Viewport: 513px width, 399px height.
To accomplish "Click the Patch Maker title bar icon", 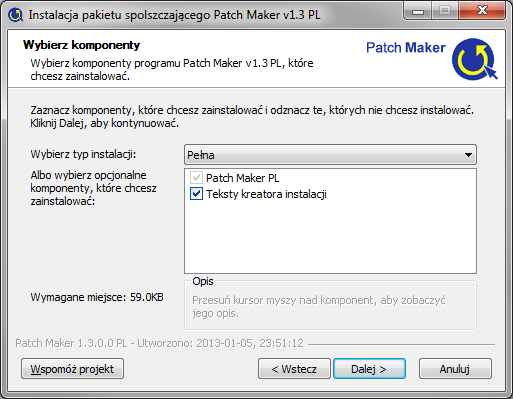I will coord(15,15).
